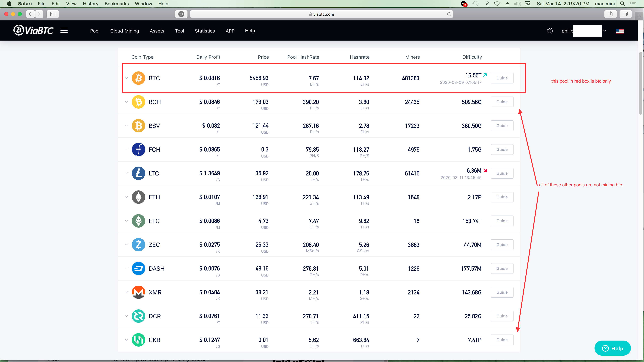
Task: Click the announcement speaker icon in the header
Action: (550, 31)
